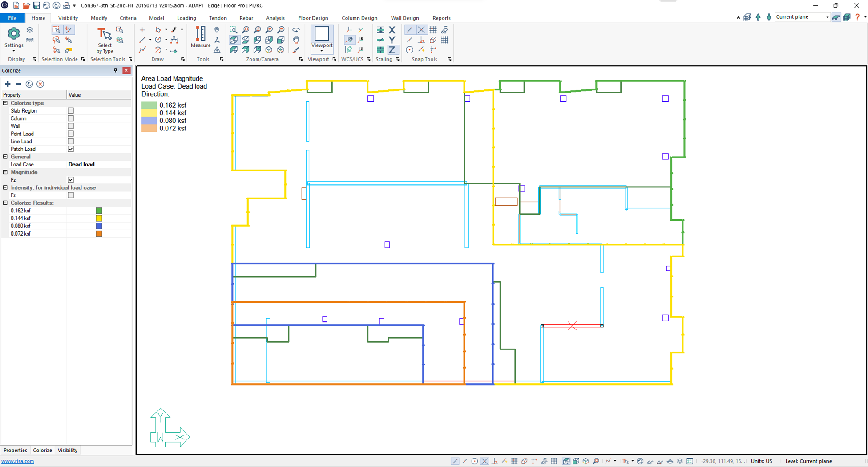Click the save icon in title bar
Viewport: 868px width, 467px height.
[36, 5]
